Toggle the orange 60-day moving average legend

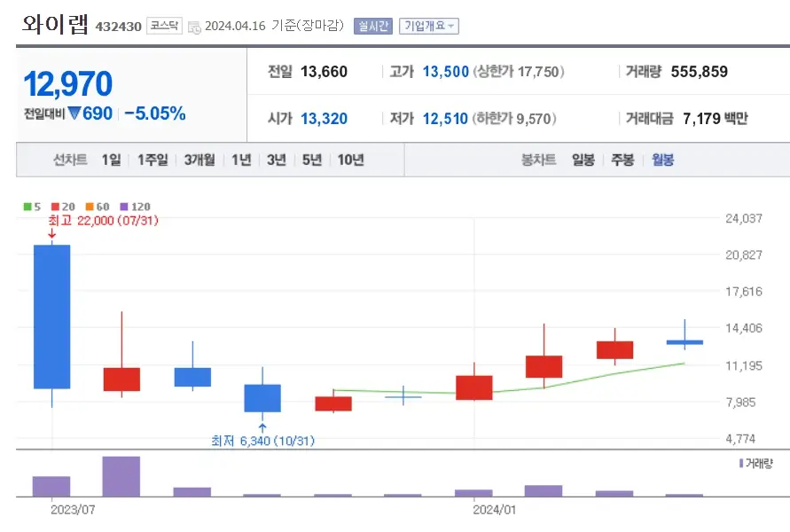tap(90, 207)
